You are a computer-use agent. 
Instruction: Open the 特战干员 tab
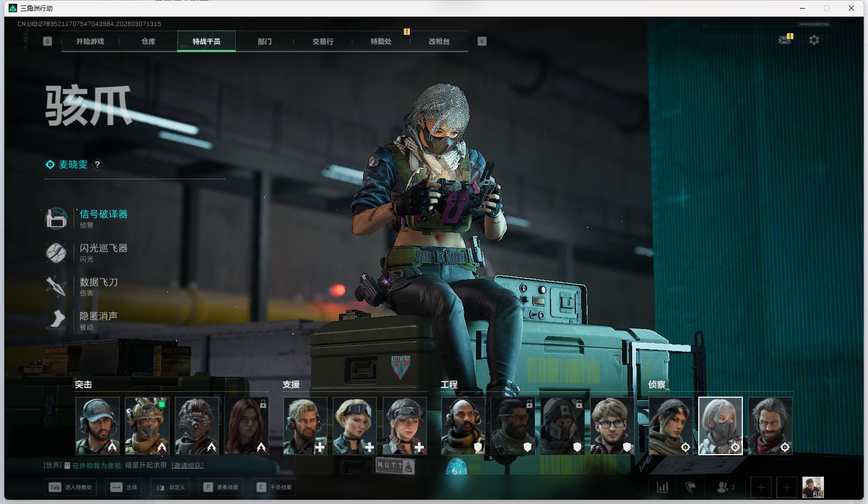pyautogui.click(x=206, y=41)
